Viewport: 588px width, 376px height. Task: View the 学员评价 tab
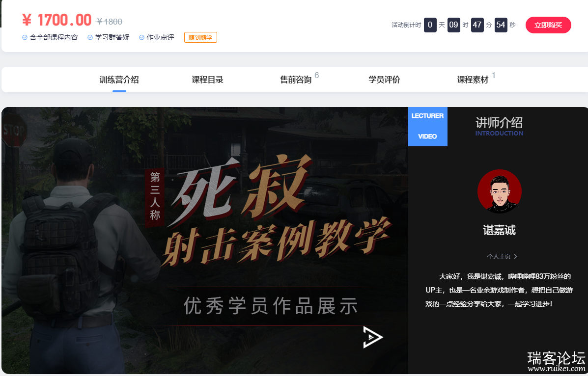[x=384, y=79]
